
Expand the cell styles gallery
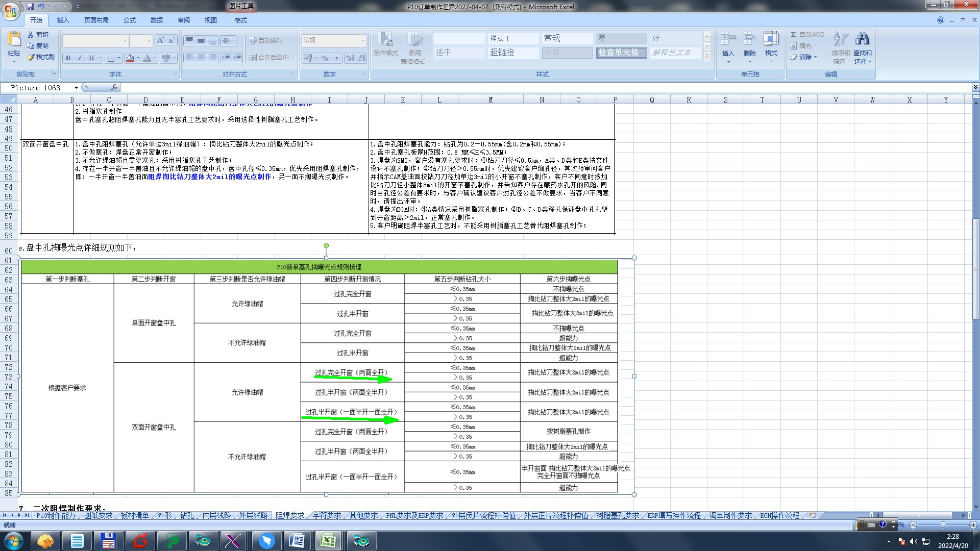[707, 57]
